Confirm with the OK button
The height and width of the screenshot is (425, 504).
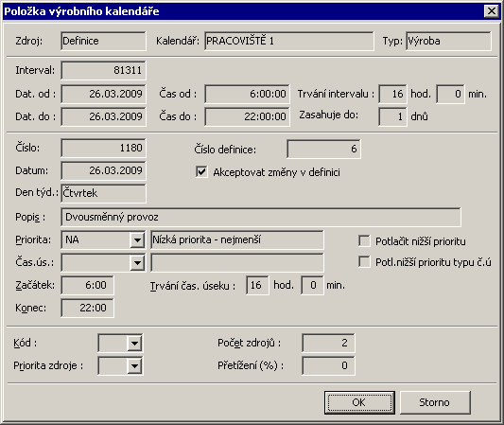pyautogui.click(x=359, y=402)
